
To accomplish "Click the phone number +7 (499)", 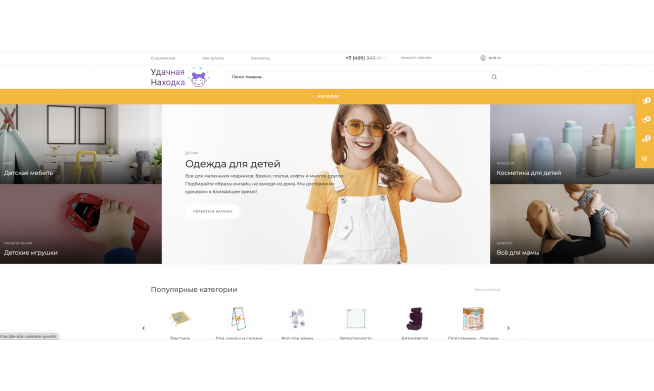I will pyautogui.click(x=366, y=58).
